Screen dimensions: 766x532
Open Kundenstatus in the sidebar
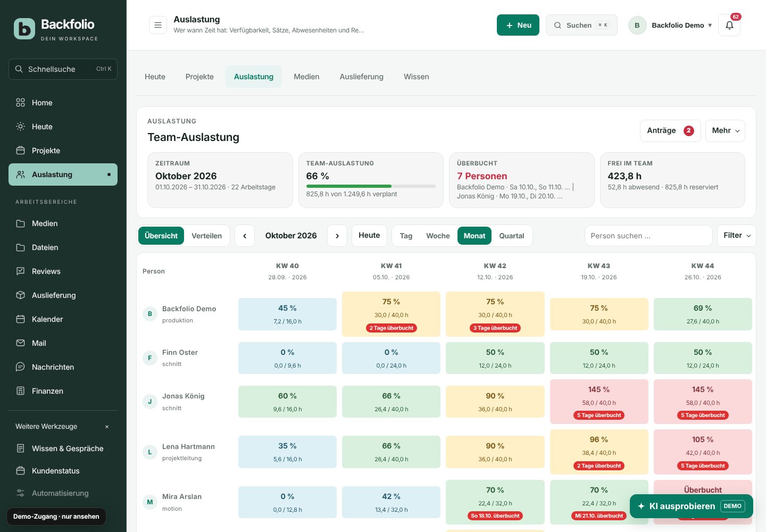coord(63,471)
